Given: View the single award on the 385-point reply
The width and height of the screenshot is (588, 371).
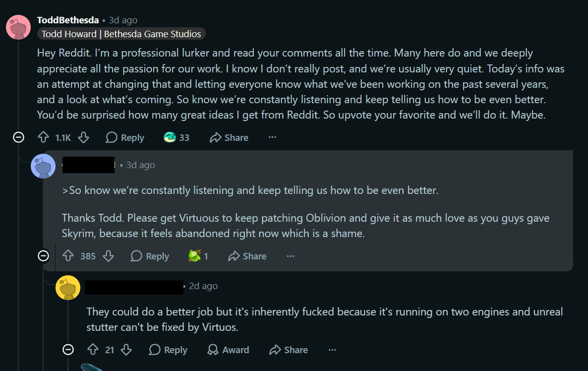Looking at the screenshot, I should [x=198, y=256].
